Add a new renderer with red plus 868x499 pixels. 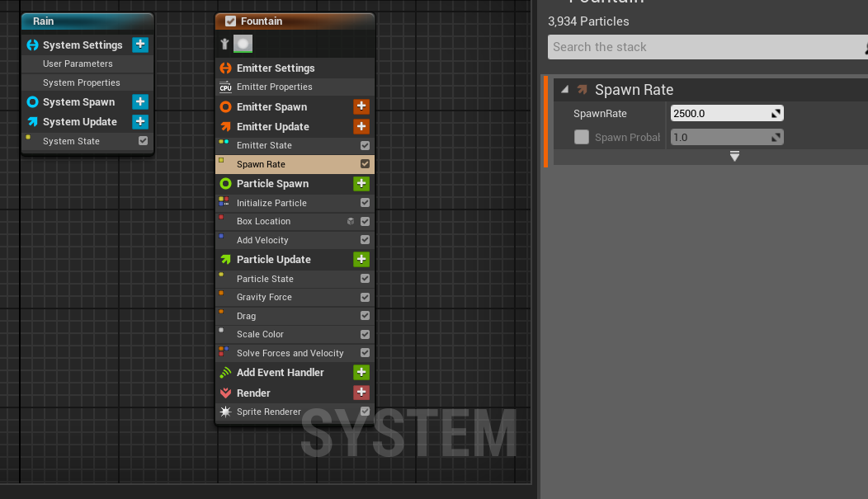click(x=361, y=393)
